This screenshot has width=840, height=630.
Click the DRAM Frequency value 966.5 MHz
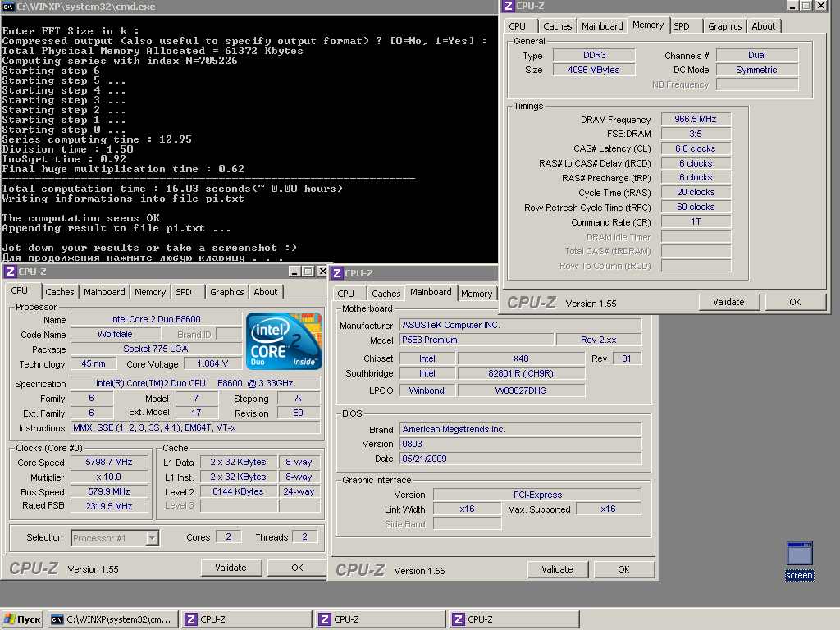point(696,119)
